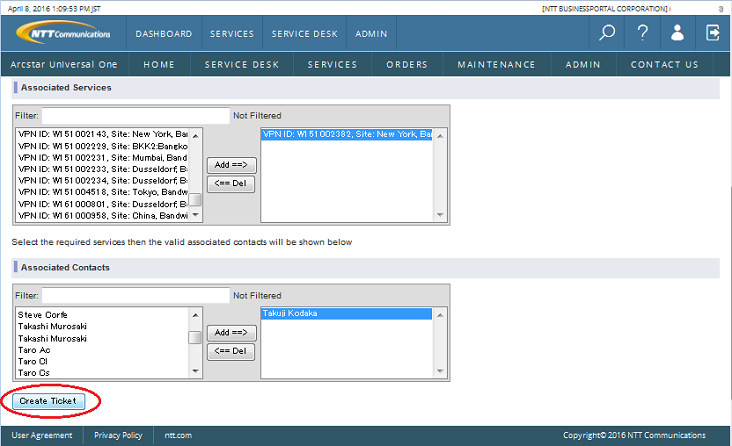Open the DASHBOARD top menu
The image size is (732, 446).
(x=164, y=34)
